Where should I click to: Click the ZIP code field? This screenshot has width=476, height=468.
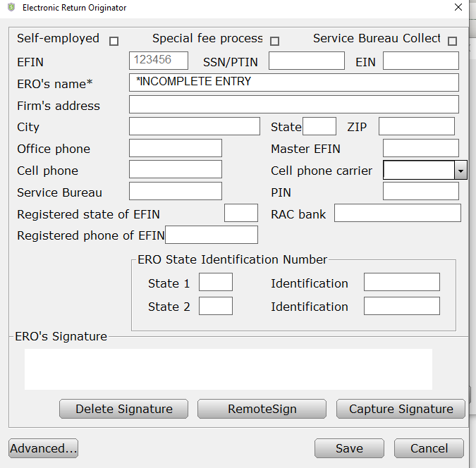(416, 127)
